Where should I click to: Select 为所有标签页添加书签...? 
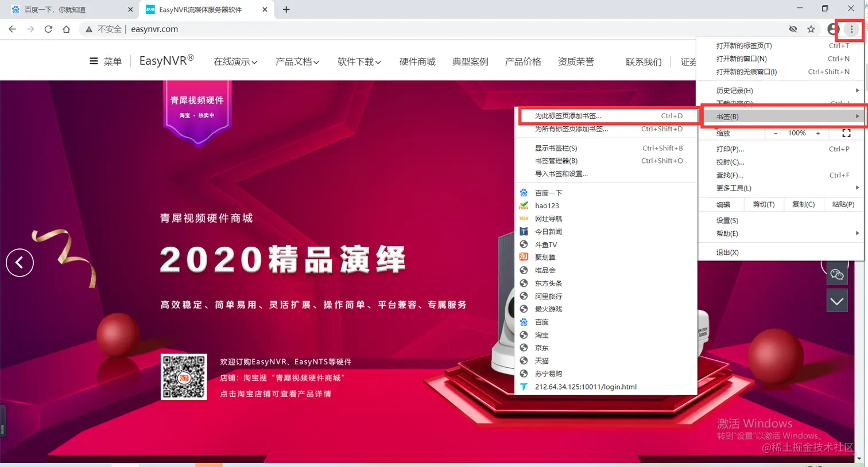pyautogui.click(x=606, y=129)
